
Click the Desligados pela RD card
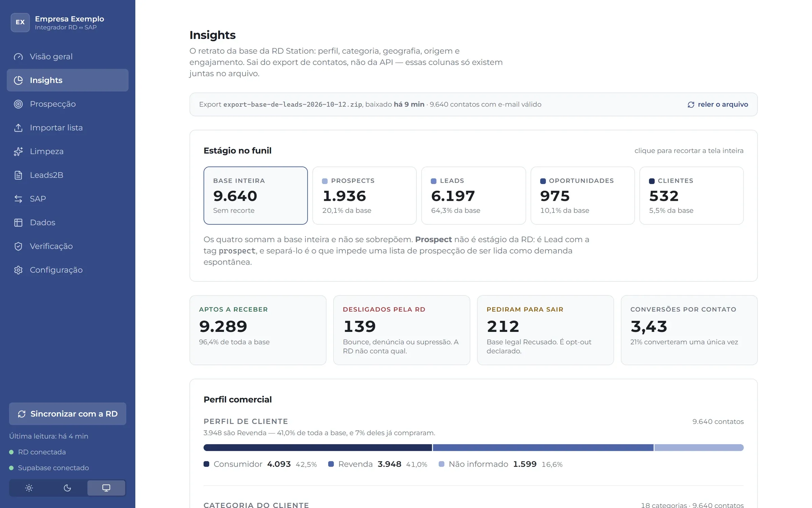point(402,330)
